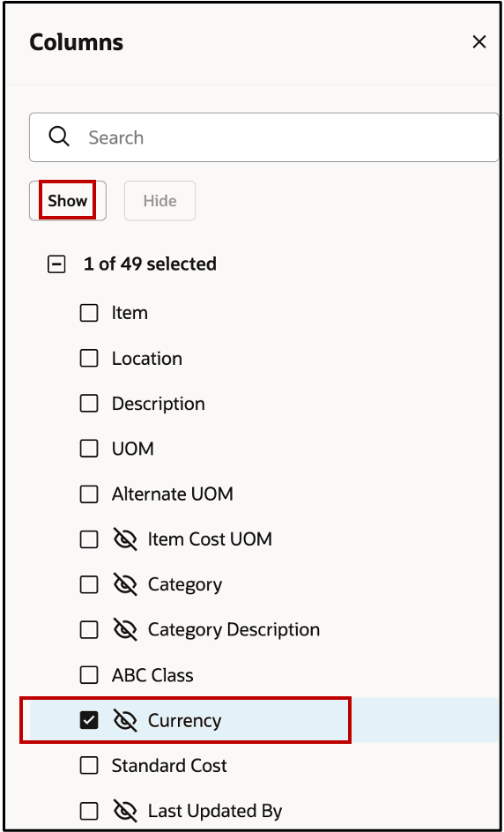Check the Item column checkbox
Image resolution: width=504 pixels, height=832 pixels.
(89, 313)
